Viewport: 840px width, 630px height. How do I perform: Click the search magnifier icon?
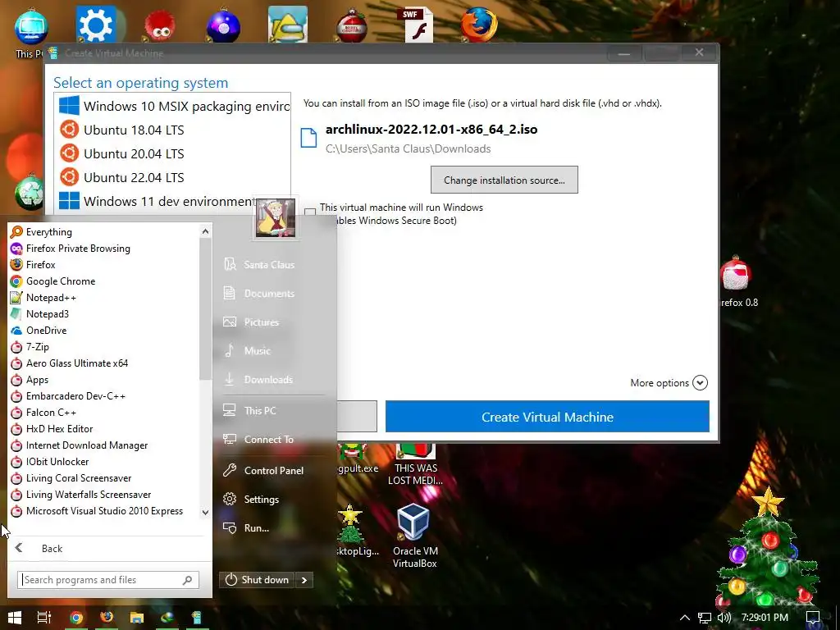(x=188, y=580)
